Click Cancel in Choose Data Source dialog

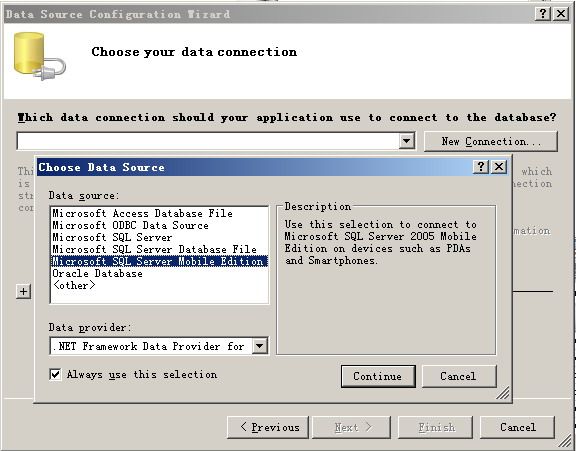point(459,376)
